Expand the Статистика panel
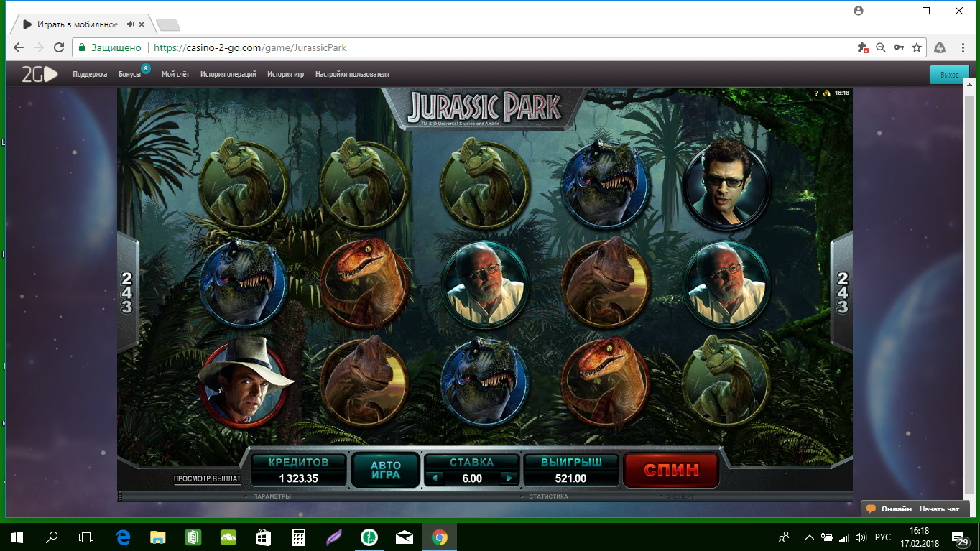The width and height of the screenshot is (980, 551). [x=547, y=496]
